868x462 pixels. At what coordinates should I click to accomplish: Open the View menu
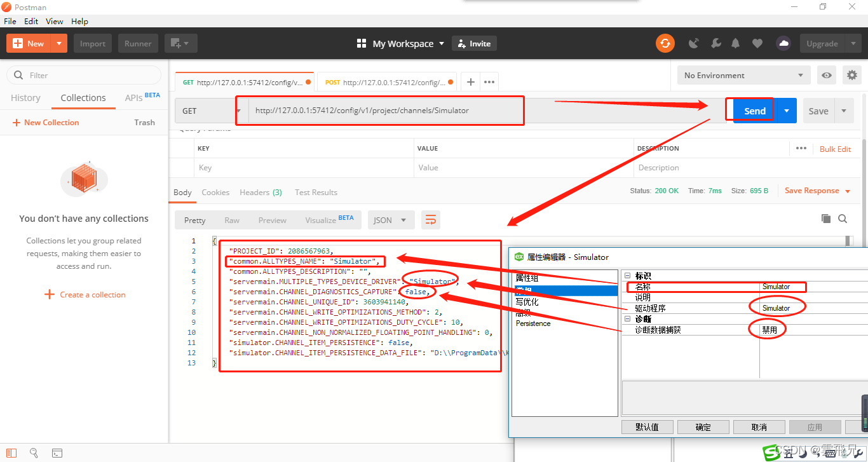tap(55, 21)
